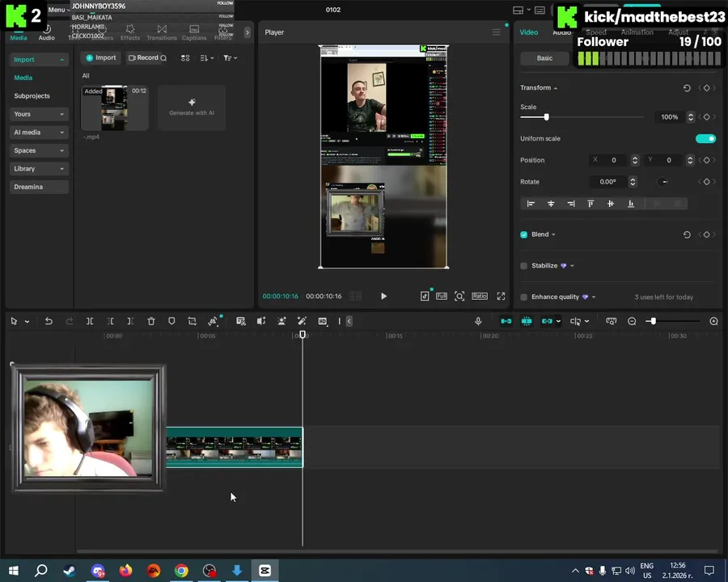Click the redo arrow icon

click(x=70, y=321)
